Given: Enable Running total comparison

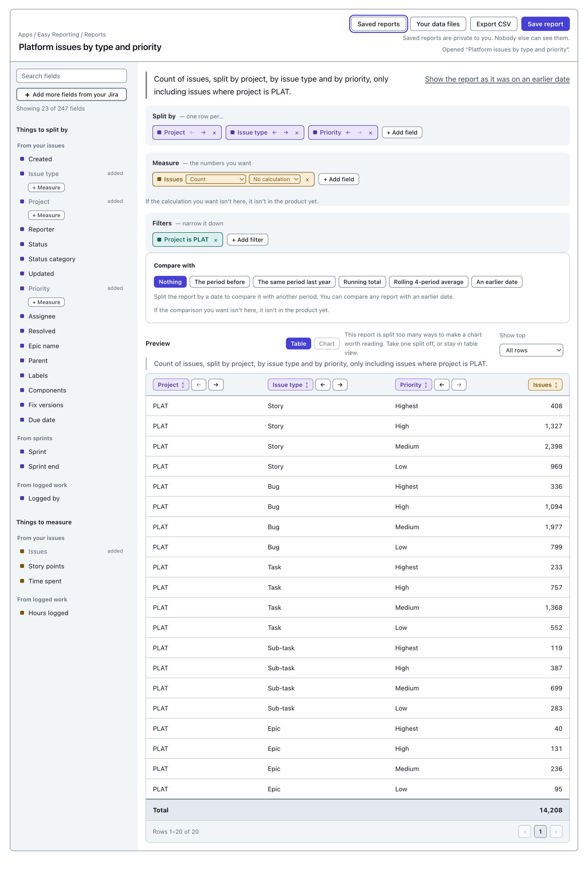Looking at the screenshot, I should [x=362, y=282].
